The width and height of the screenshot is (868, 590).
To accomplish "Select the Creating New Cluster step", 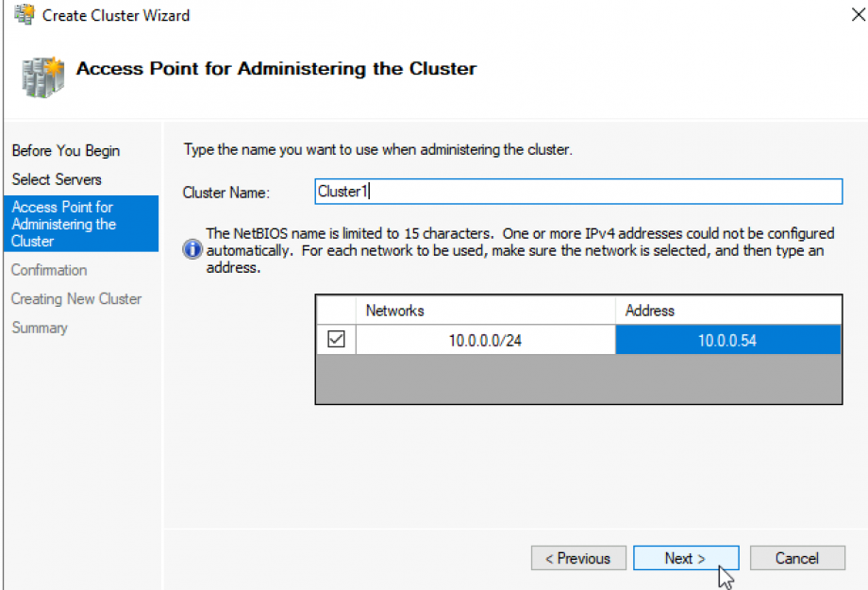I will (x=76, y=298).
